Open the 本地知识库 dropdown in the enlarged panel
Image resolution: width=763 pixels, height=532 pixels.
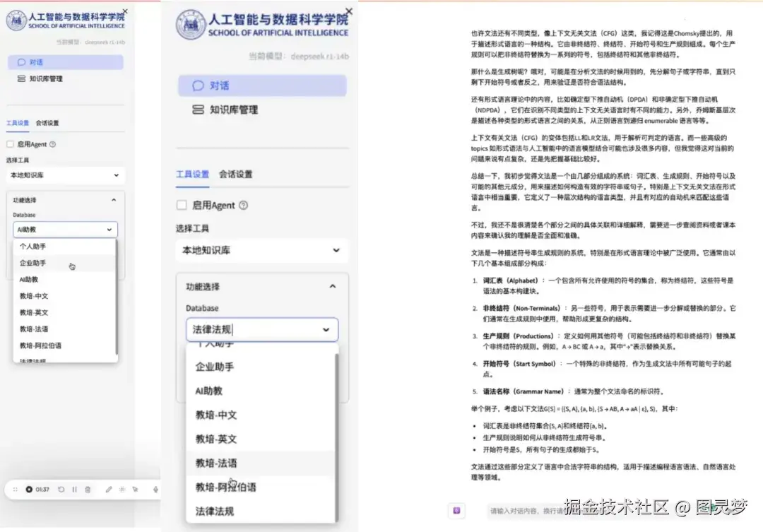[x=262, y=250]
